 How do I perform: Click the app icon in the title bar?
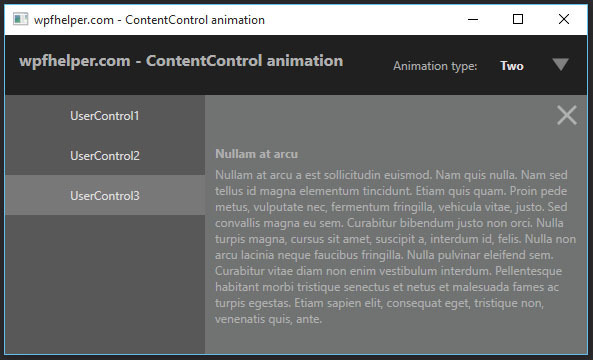pos(20,19)
